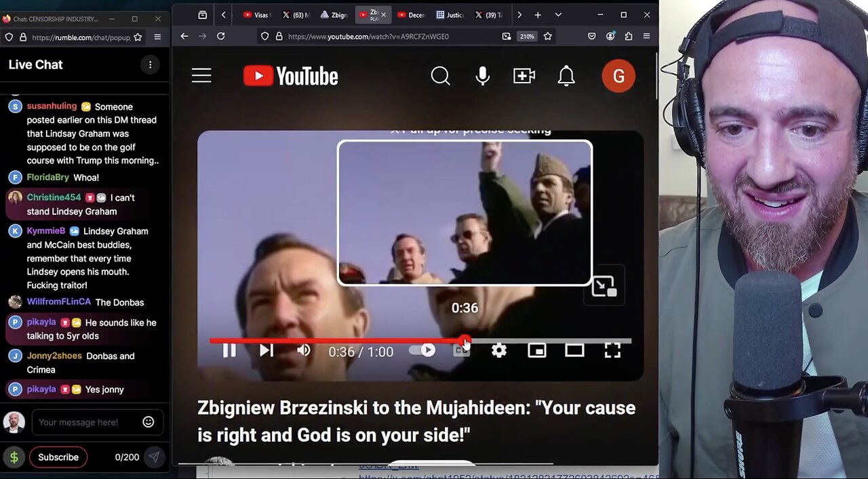
Task: Click the video title about Zbigniew Brzezinski
Action: point(416,421)
